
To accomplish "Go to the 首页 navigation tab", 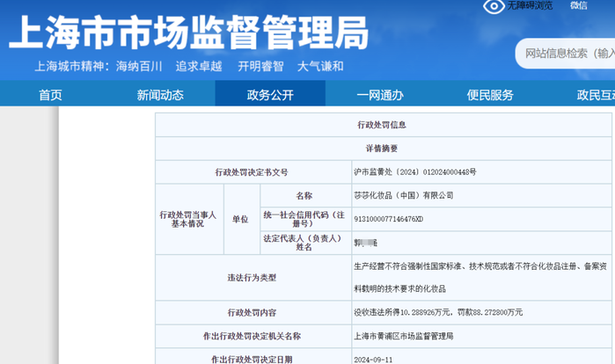I will tap(50, 95).
